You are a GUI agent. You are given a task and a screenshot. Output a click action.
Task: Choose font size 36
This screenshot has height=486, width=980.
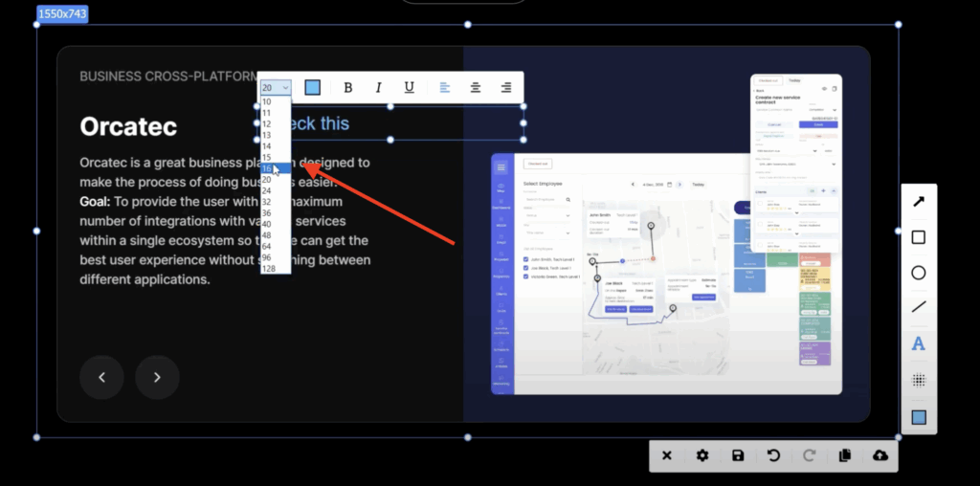click(276, 213)
